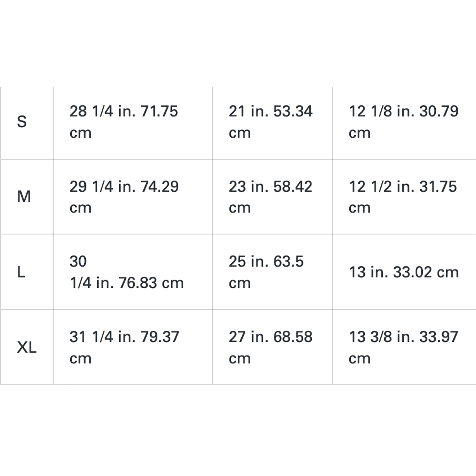The height and width of the screenshot is (476, 476).
Task: Click the 27 in. 68.58 cm cell
Action: [x=272, y=347]
